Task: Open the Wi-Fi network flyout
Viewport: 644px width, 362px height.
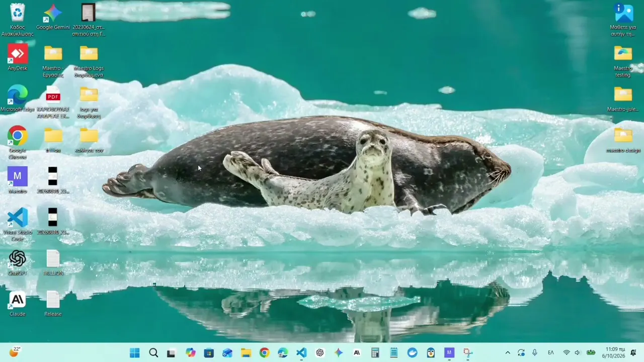Action: 567,353
